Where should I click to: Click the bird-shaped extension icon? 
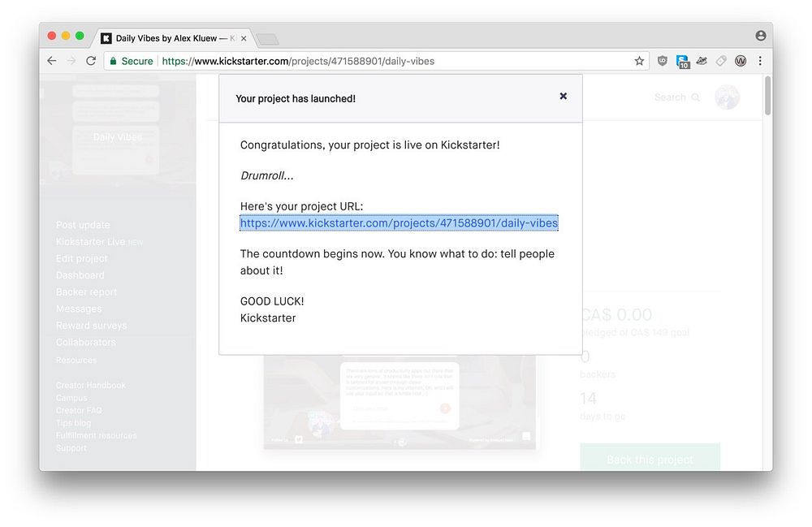(x=702, y=61)
